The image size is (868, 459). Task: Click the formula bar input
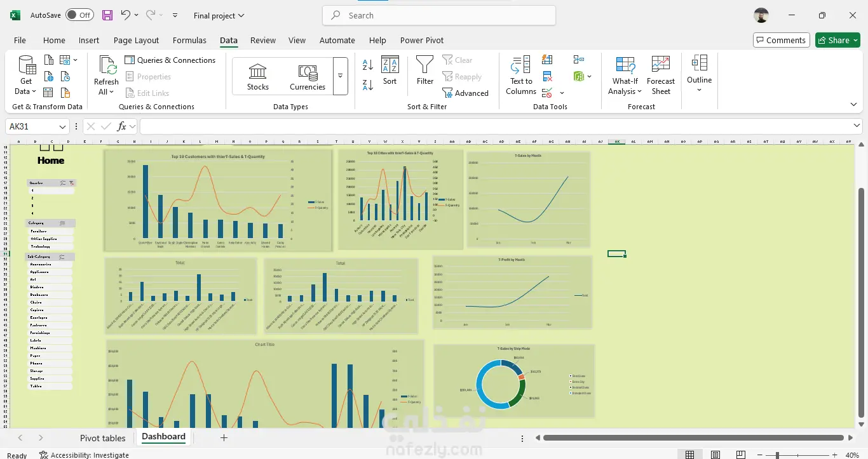[x=496, y=126]
